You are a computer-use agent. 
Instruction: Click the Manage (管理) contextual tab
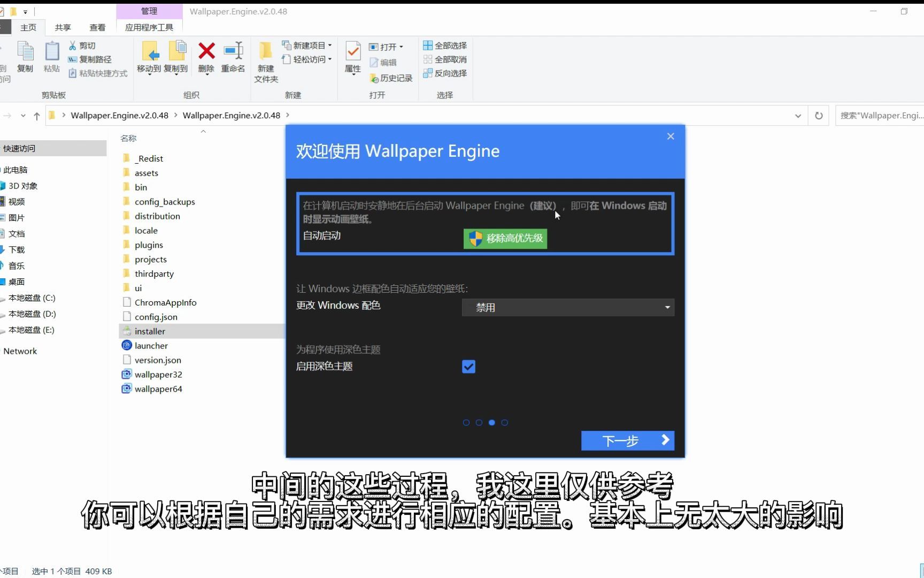(x=149, y=11)
